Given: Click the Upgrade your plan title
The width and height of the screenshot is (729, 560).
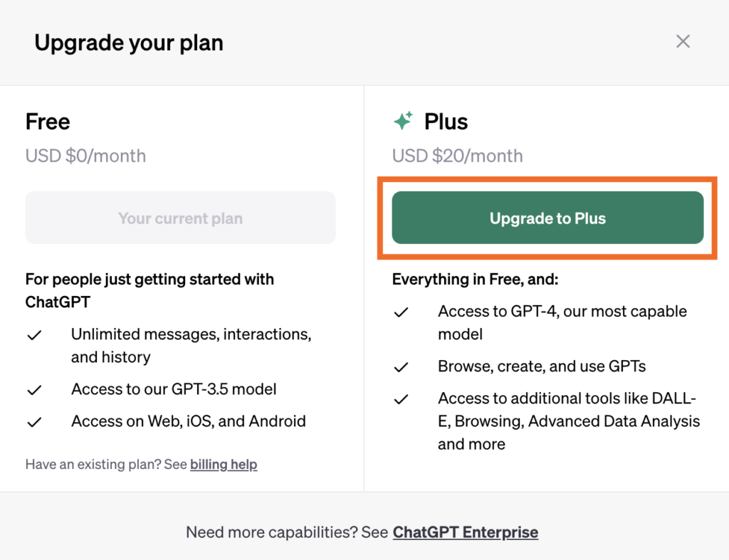Looking at the screenshot, I should [x=129, y=43].
